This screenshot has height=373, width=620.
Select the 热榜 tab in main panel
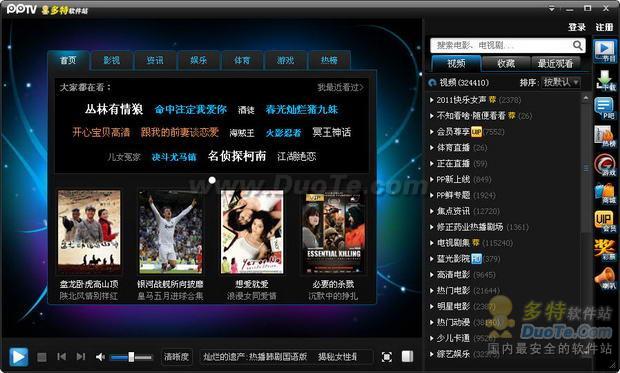coord(329,60)
